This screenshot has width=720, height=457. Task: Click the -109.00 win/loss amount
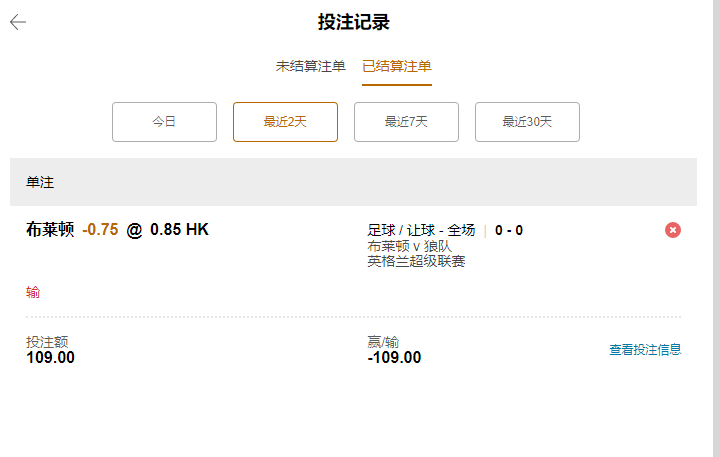(394, 358)
